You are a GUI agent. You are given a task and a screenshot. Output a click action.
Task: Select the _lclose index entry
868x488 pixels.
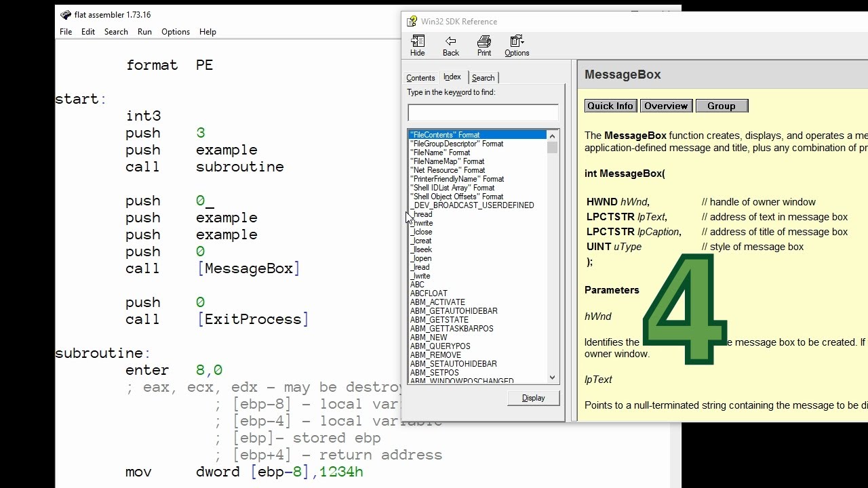pos(421,232)
